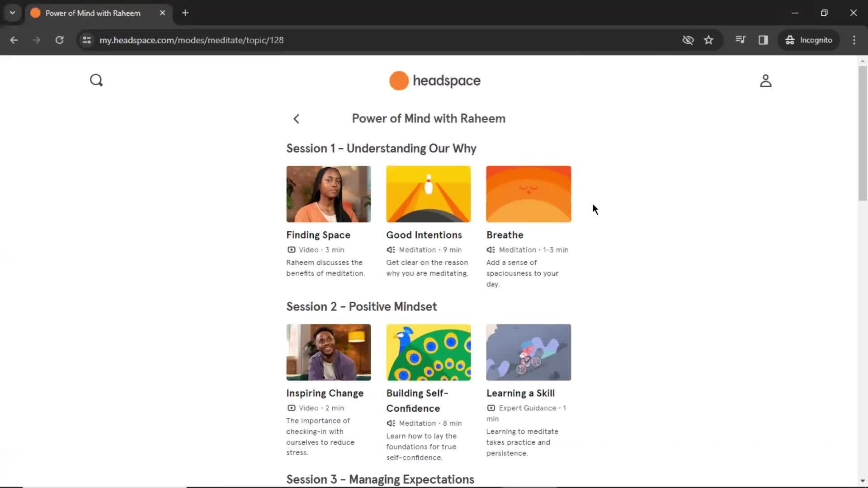868x488 pixels.
Task: Click the video icon on Inspiring Change
Action: 292,408
